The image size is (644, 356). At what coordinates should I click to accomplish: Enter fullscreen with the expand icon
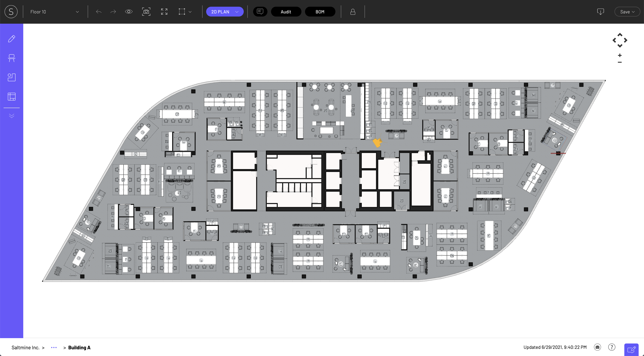[x=164, y=12]
